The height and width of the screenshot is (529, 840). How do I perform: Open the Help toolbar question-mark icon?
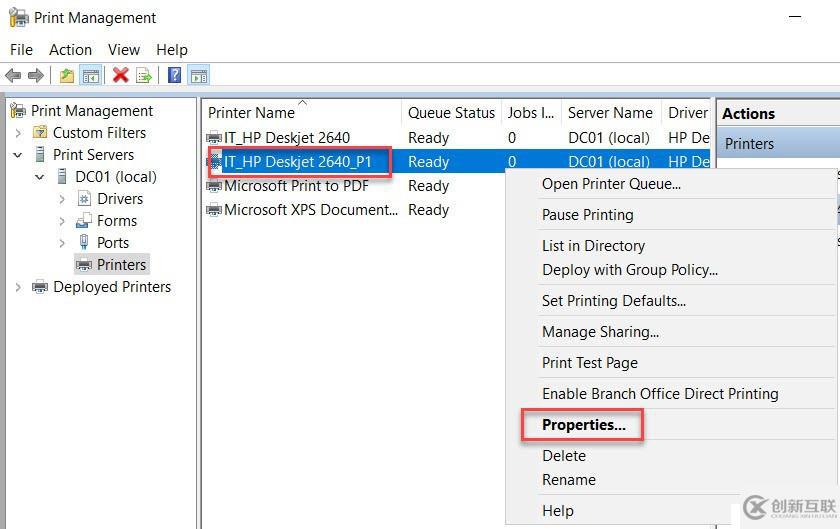tap(175, 75)
